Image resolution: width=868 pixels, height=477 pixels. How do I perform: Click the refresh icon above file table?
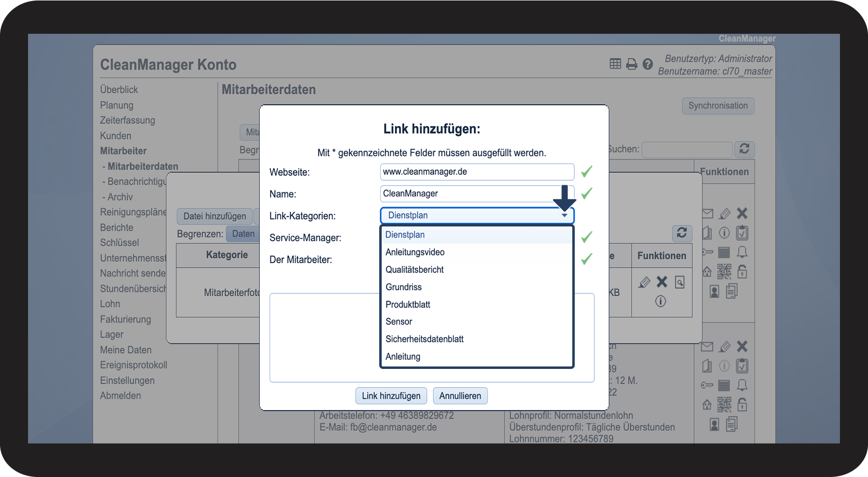click(682, 233)
